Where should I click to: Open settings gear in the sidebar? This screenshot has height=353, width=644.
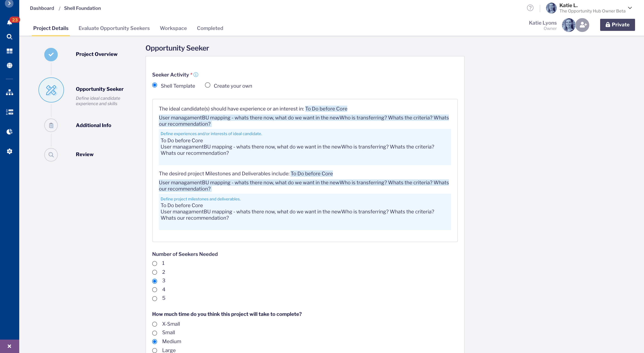click(x=9, y=151)
